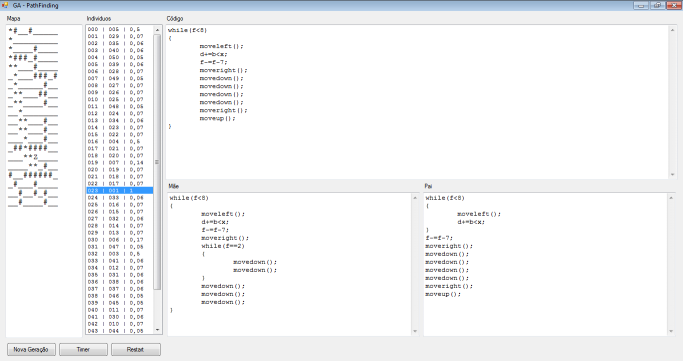Click the while(f==2) line in Mãe box

point(223,246)
